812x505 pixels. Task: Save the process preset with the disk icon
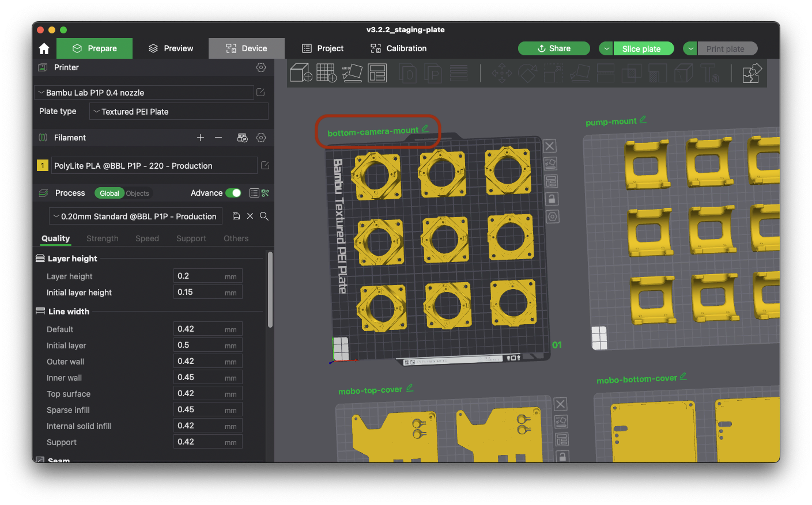pyautogui.click(x=236, y=216)
